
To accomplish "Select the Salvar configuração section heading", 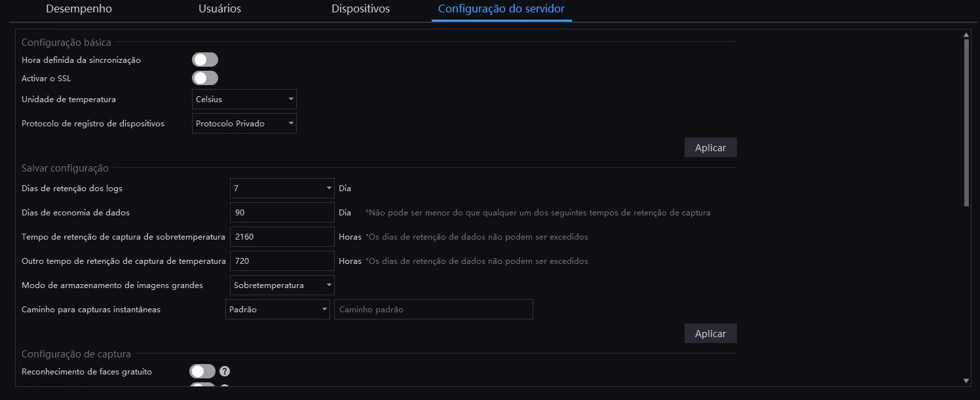I will (65, 168).
